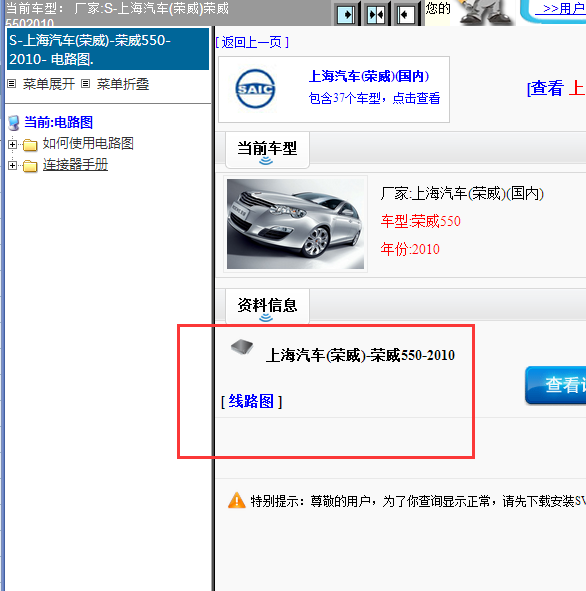Click 包含37个车型，点击查看 link

374,99
